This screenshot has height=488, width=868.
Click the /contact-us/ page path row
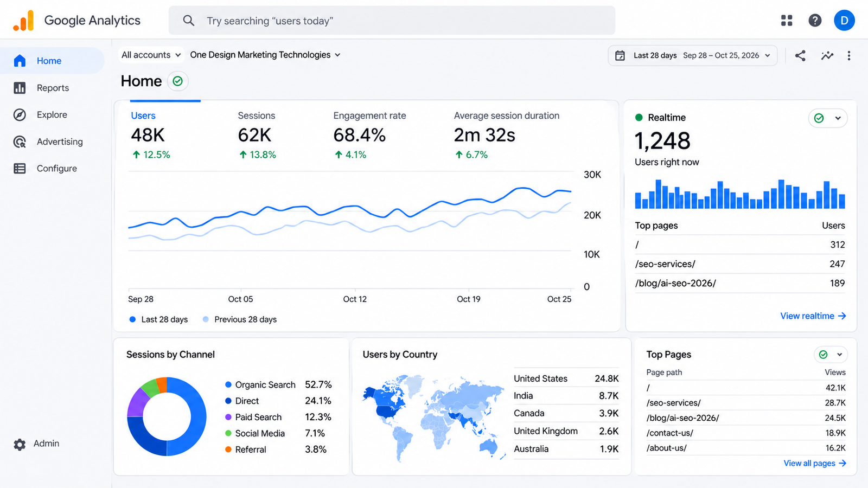click(746, 433)
